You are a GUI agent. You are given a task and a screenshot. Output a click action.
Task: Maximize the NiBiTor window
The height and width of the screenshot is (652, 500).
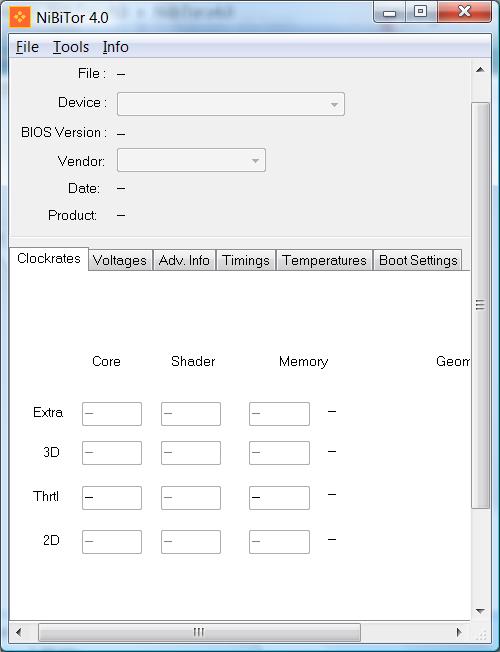point(421,12)
